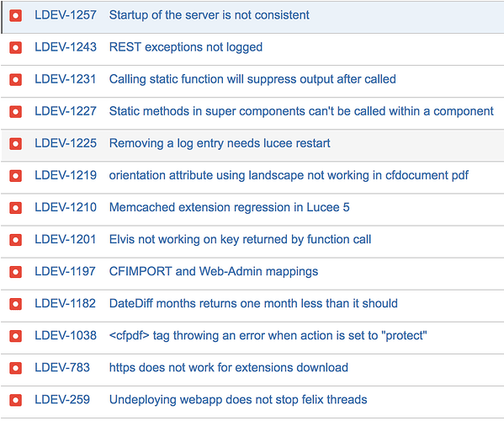This screenshot has width=504, height=421.
Task: Click the LDEV-783 issue key
Action: (x=62, y=368)
